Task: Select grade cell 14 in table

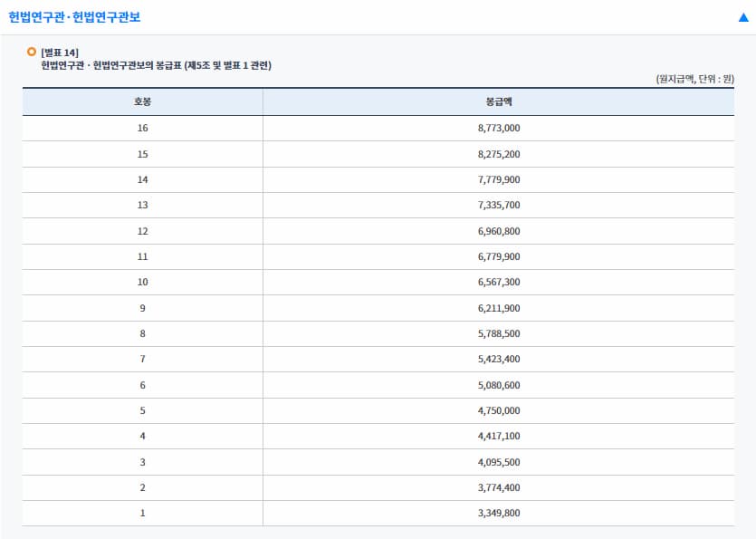Action: point(143,180)
